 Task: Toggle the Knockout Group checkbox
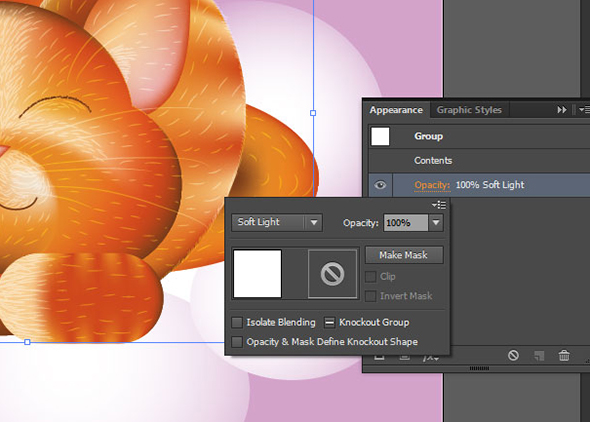329,322
